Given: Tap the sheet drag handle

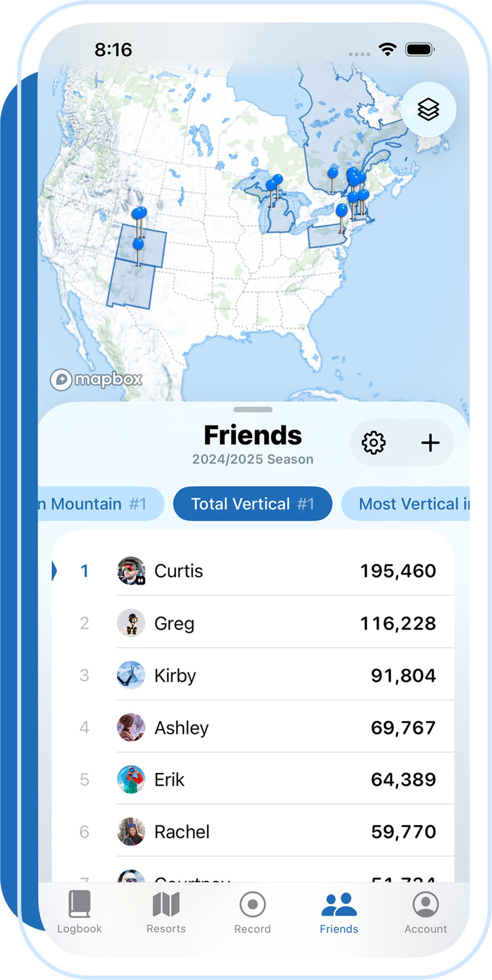Looking at the screenshot, I should [253, 410].
